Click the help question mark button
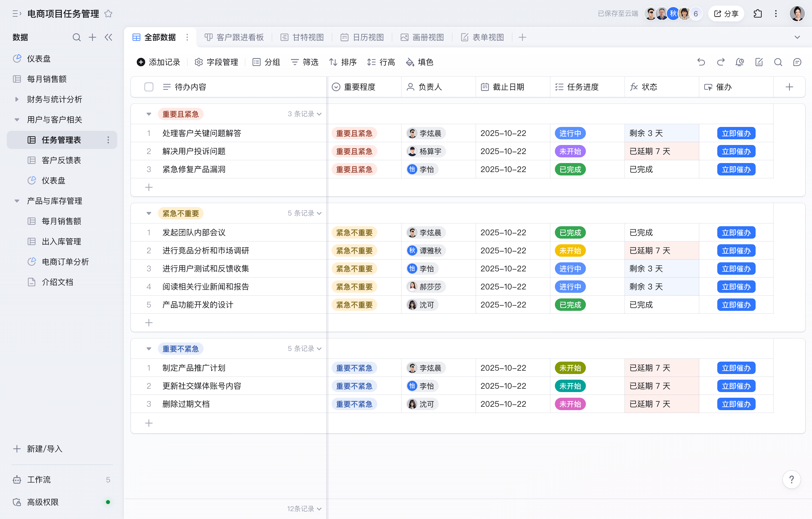Viewport: 812px width, 519px height. point(791,479)
